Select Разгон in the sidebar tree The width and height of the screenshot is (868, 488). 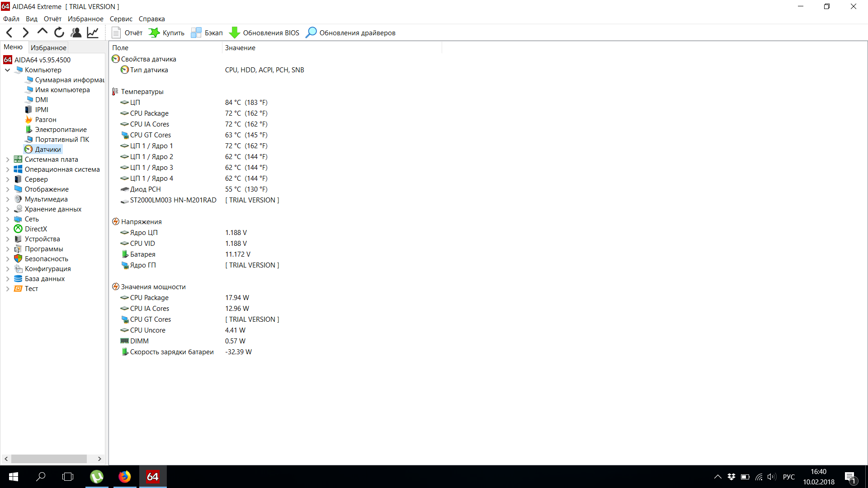point(46,120)
